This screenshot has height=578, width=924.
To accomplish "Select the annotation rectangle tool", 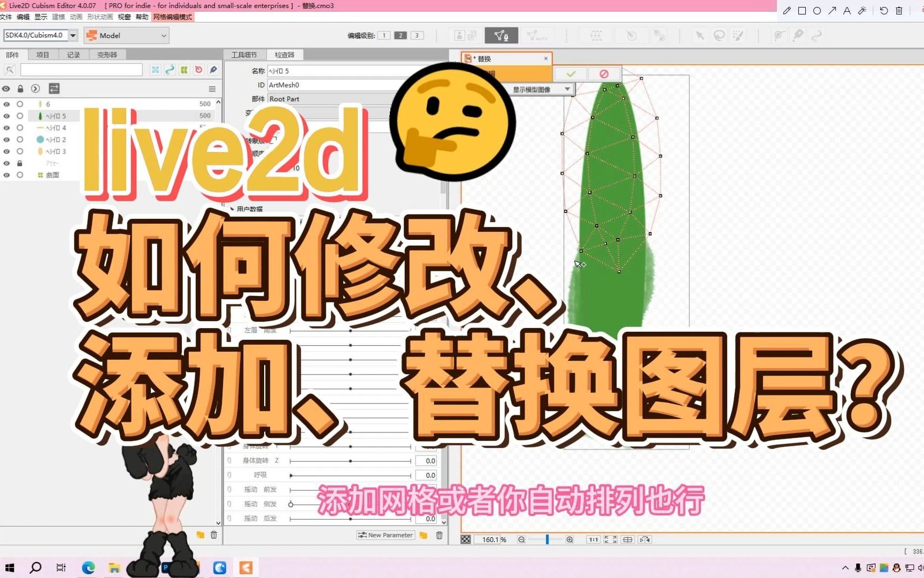I will coord(802,11).
